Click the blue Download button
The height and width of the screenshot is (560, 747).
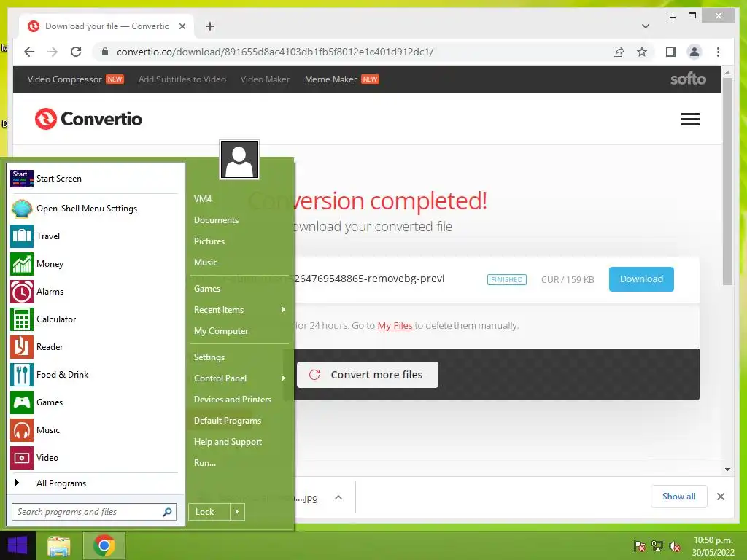(641, 279)
